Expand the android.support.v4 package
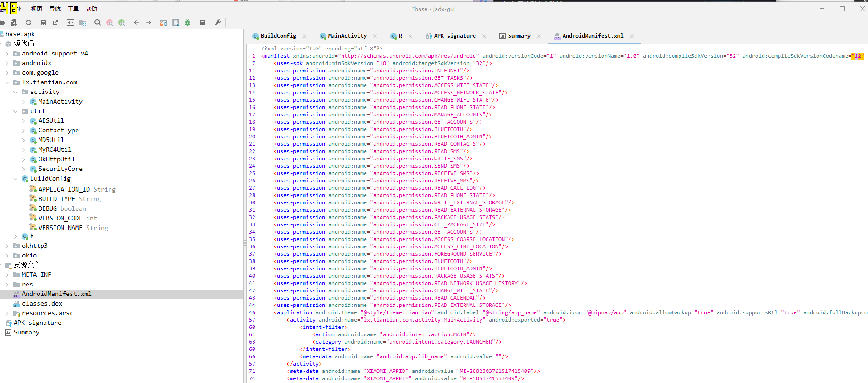Viewport: 868px width, 383px height. tap(7, 54)
